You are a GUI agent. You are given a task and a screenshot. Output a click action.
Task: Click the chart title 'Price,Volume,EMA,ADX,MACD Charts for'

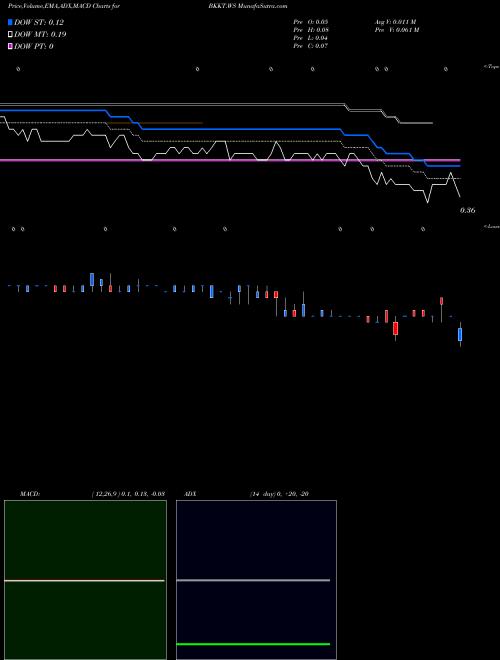click(x=64, y=6)
